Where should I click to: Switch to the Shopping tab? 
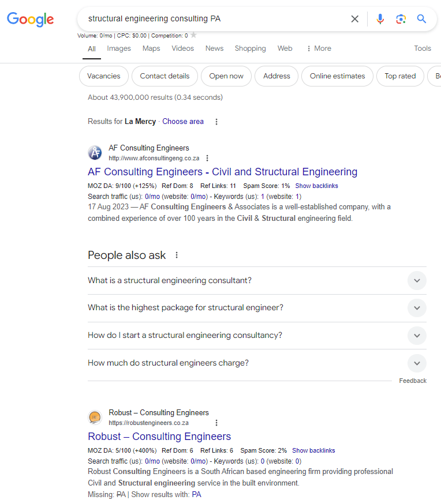point(251,48)
